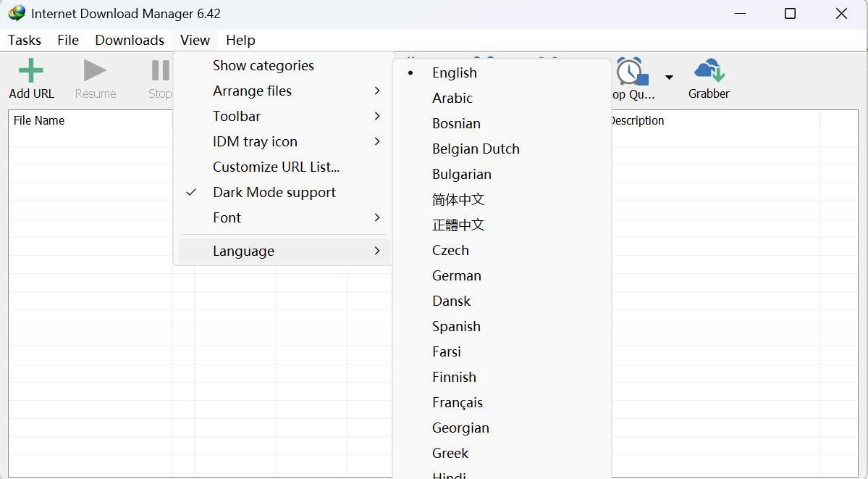
Task: Click the Add URL plus icon
Action: pos(31,71)
